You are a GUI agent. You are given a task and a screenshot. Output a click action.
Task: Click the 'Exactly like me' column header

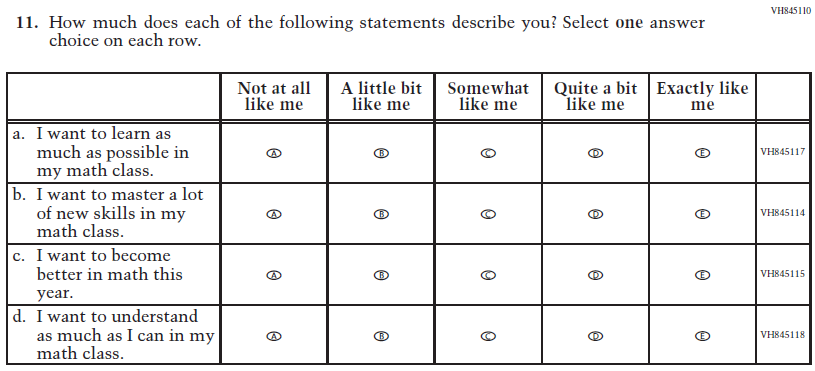pyautogui.click(x=702, y=96)
